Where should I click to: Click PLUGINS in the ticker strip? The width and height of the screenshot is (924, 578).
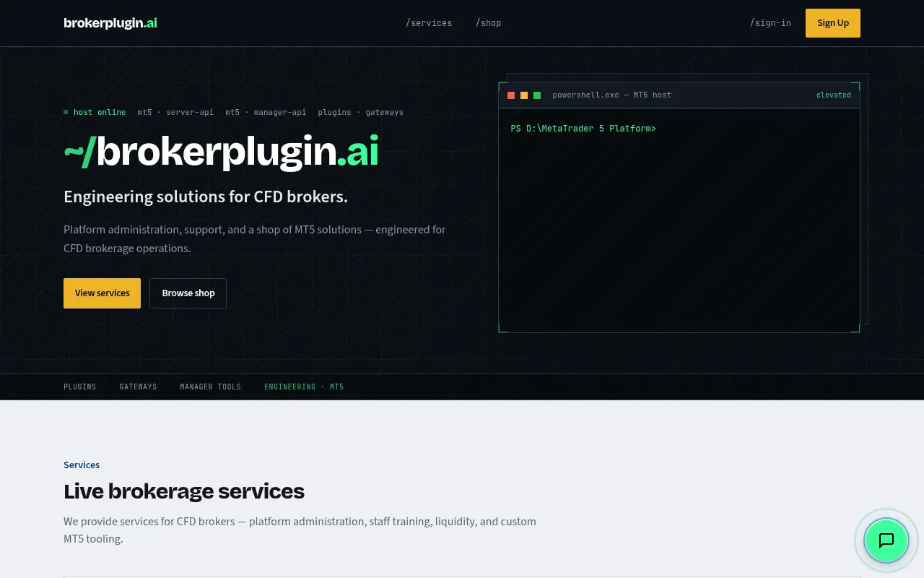point(80,387)
